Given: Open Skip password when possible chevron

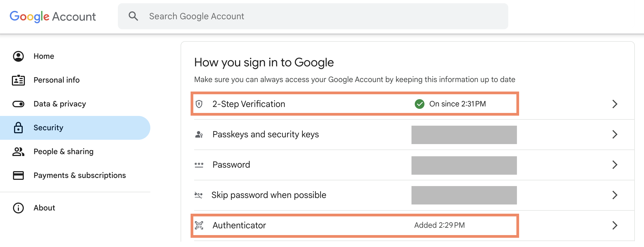Looking at the screenshot, I should tap(615, 195).
